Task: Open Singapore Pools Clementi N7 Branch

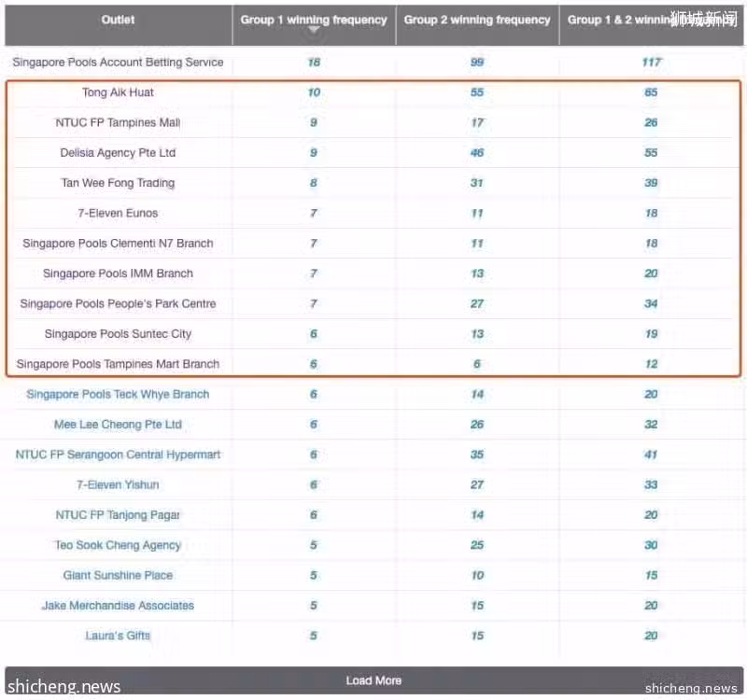Action: pos(119,244)
